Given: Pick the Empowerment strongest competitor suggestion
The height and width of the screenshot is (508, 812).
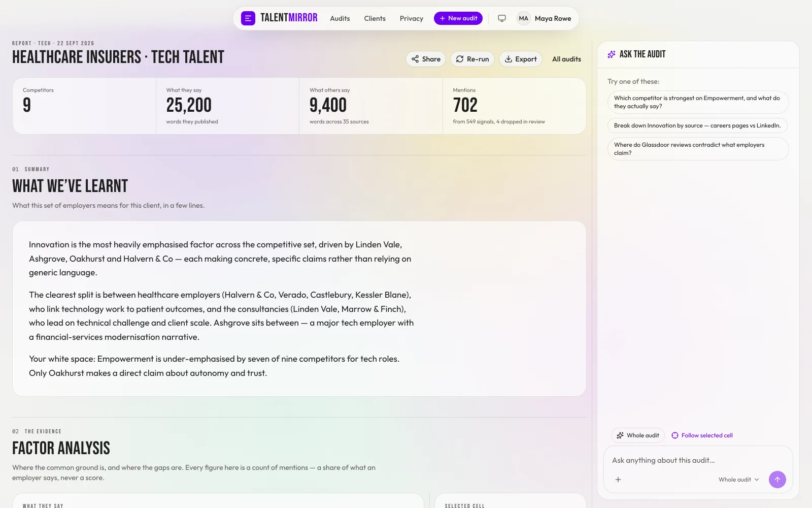Looking at the screenshot, I should pos(698,102).
